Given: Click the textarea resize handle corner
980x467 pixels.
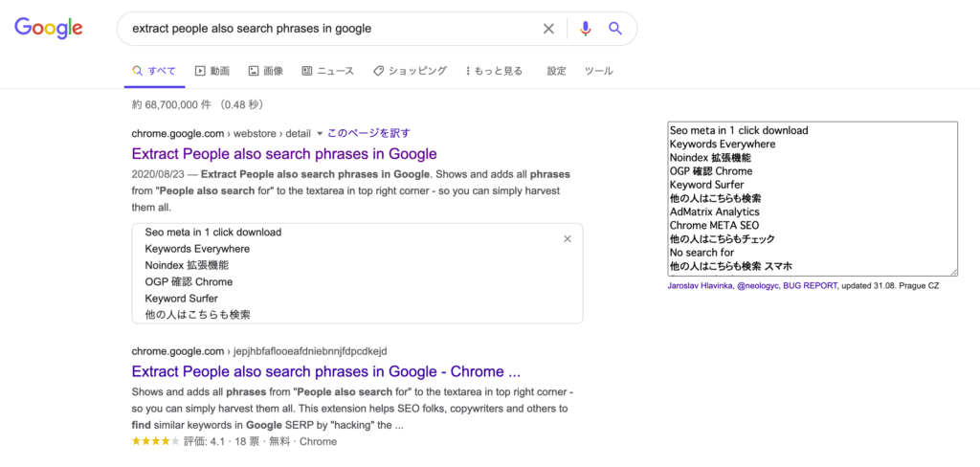Looking at the screenshot, I should coord(954,272).
